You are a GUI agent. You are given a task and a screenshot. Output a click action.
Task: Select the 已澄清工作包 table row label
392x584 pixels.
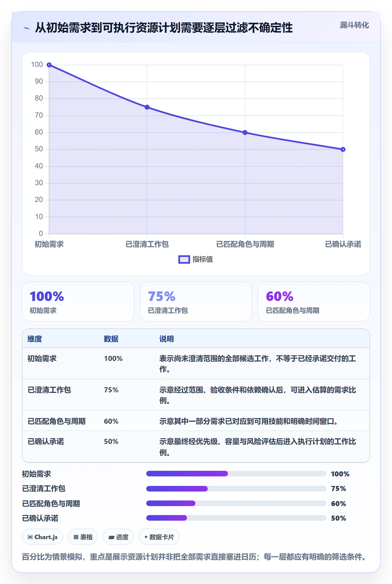click(49, 390)
